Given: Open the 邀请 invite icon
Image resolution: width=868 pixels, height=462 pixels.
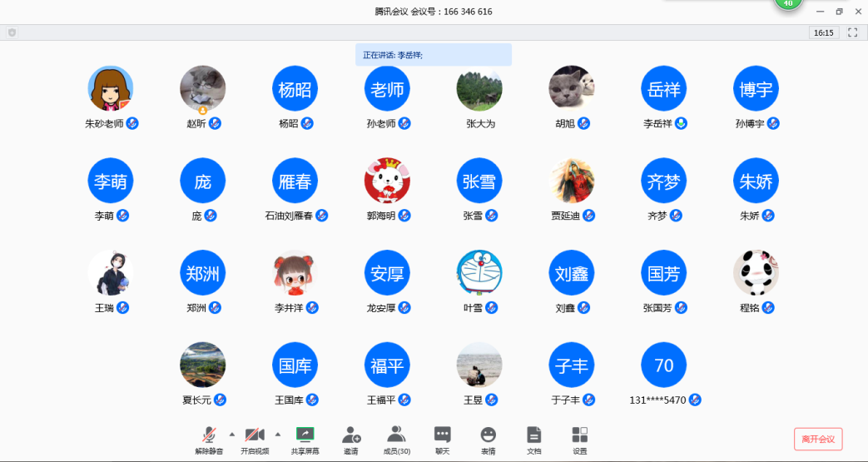Looking at the screenshot, I should point(351,438).
